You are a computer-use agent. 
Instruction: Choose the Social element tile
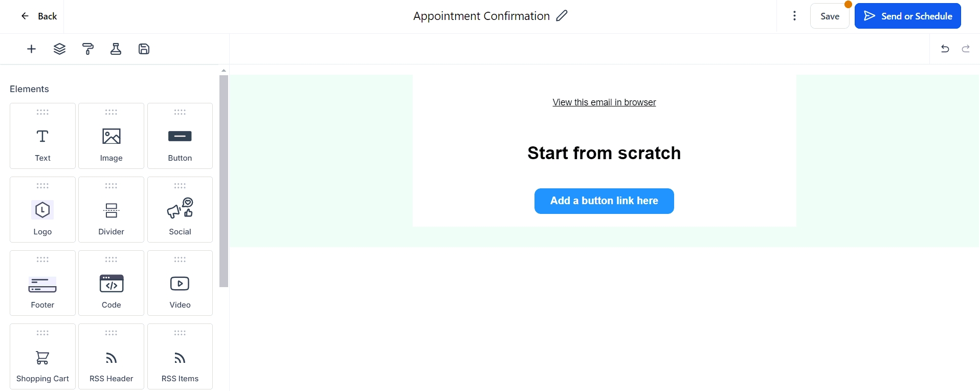click(x=180, y=210)
